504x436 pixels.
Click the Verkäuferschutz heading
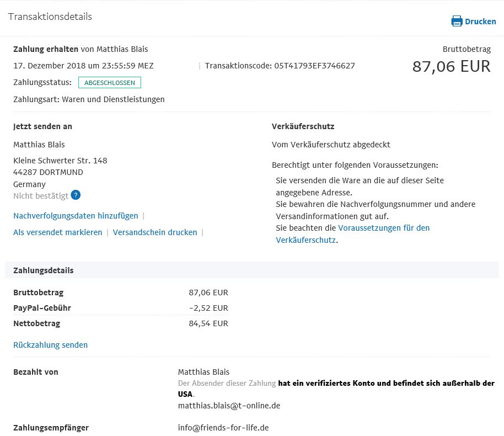[303, 126]
